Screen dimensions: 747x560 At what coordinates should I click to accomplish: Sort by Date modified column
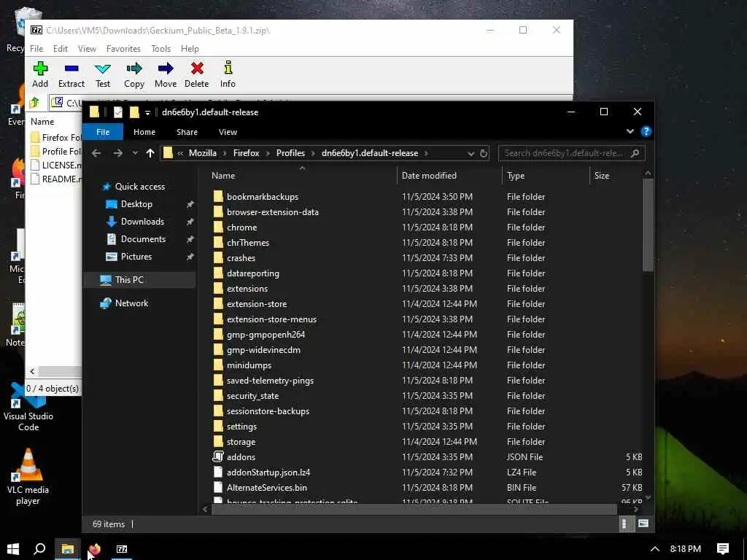click(429, 175)
